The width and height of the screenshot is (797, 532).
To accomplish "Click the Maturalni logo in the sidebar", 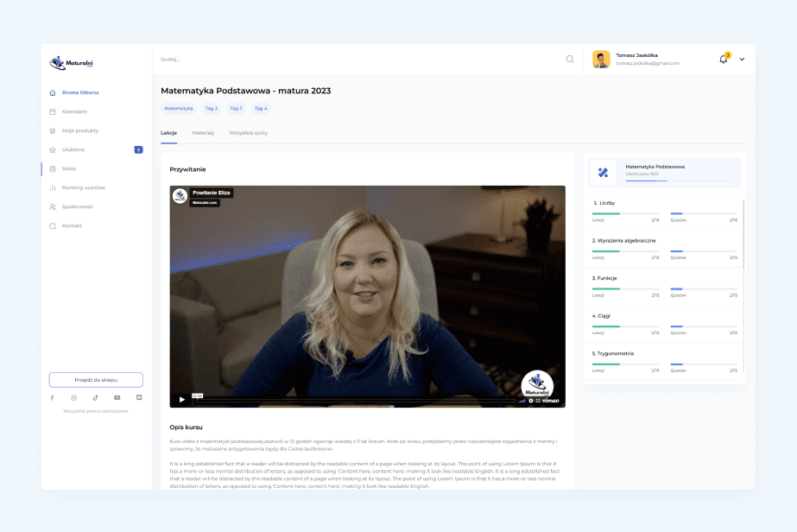I will (71, 62).
